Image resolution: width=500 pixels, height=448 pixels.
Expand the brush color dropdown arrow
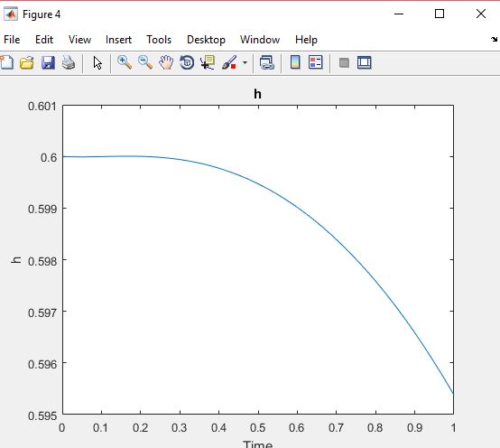(x=245, y=62)
